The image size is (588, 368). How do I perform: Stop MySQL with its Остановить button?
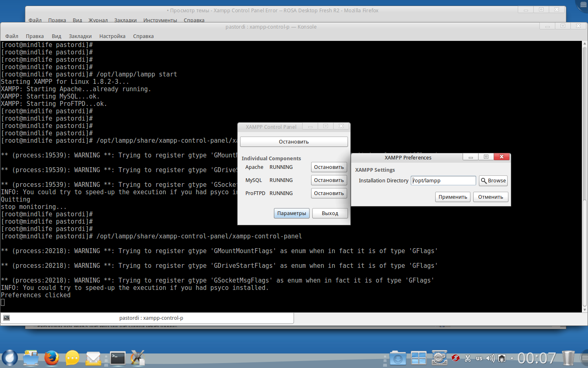click(x=329, y=180)
